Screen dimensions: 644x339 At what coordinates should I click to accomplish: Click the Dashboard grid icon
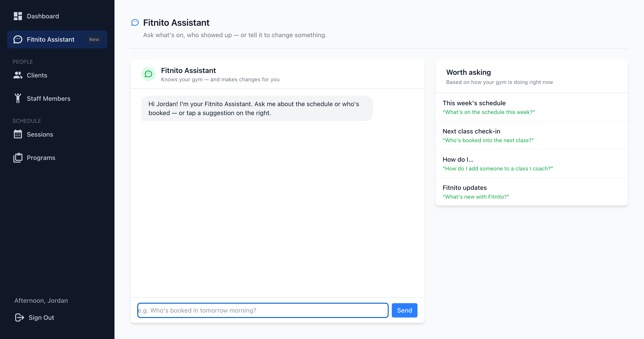tap(18, 16)
